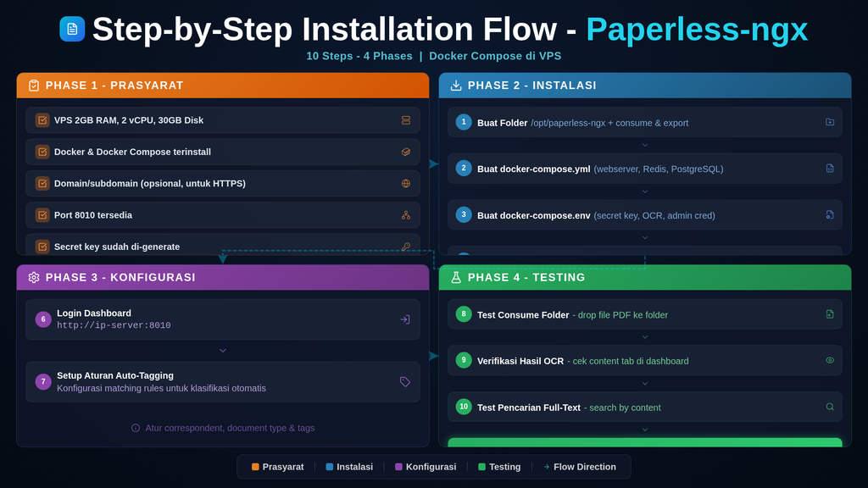Click the subtitle '10 Steps - 4 Phases'
868x488 pixels.
click(359, 56)
